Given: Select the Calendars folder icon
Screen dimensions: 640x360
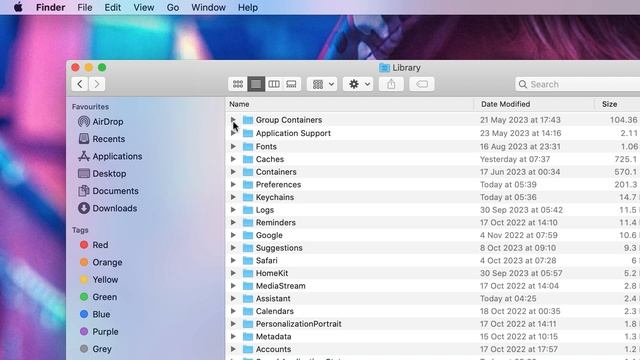Looking at the screenshot, I should click(x=248, y=311).
